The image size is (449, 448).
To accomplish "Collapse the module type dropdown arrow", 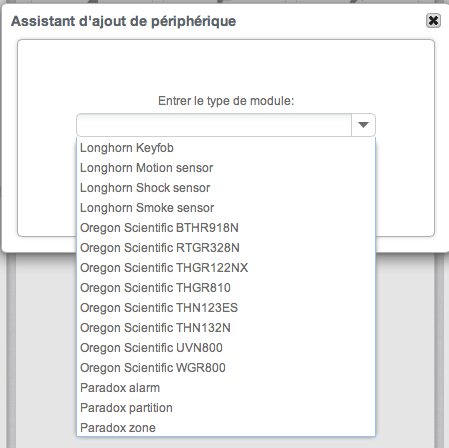I will coord(363,125).
